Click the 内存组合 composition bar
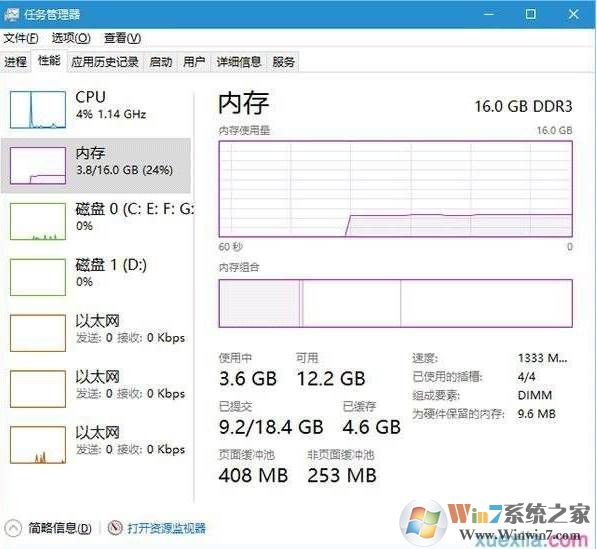Image resolution: width=597 pixels, height=549 pixels. coord(395,303)
